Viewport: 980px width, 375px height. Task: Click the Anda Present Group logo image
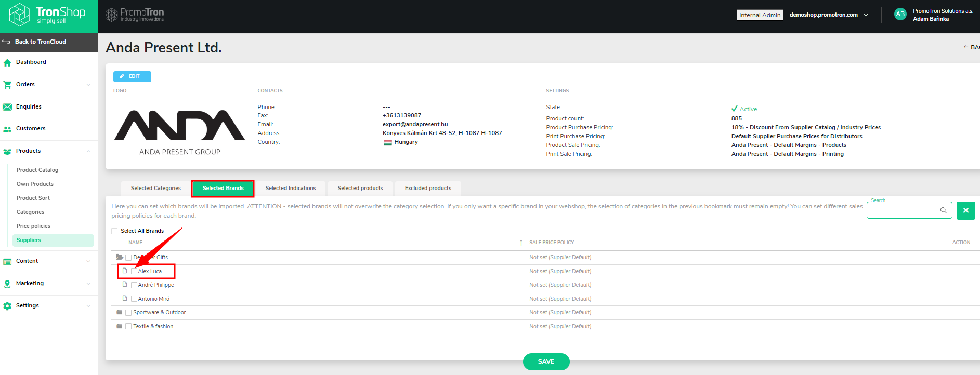coord(179,132)
